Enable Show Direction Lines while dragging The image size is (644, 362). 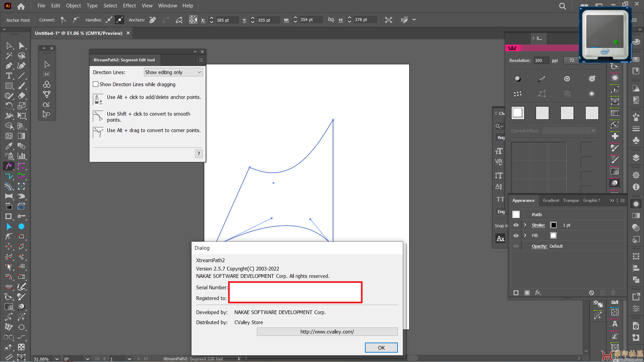[x=96, y=84]
